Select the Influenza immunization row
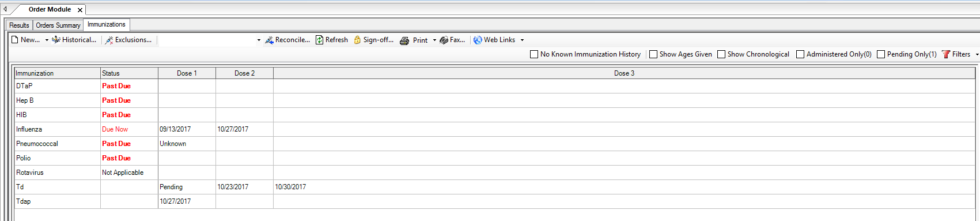The width and height of the screenshot is (980, 221). point(494,129)
